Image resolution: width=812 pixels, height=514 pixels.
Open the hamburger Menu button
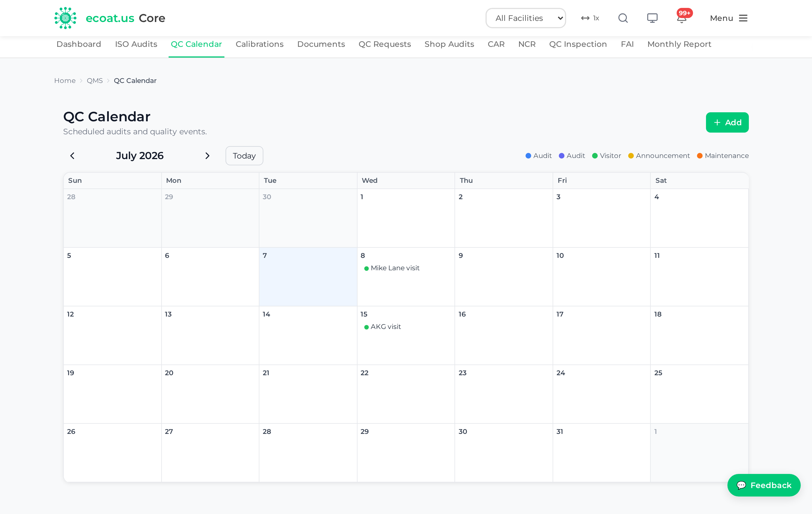(729, 18)
